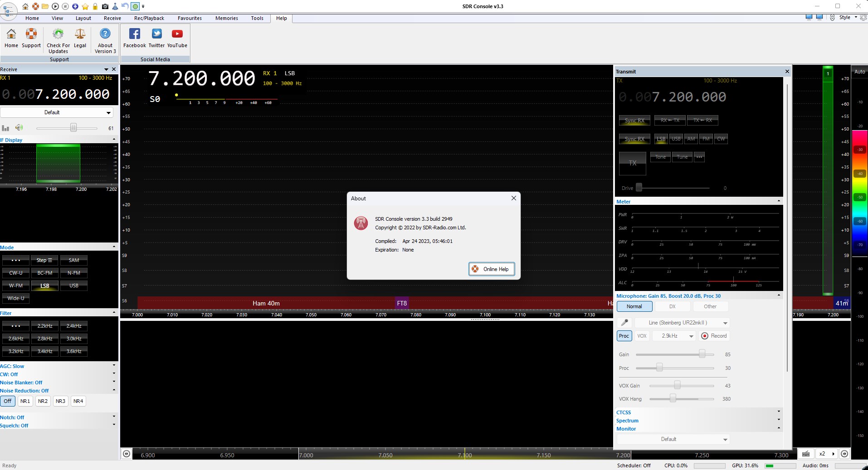This screenshot has height=470, width=868.
Task: Toggle the Proc button in the Microphone section
Action: click(624, 336)
